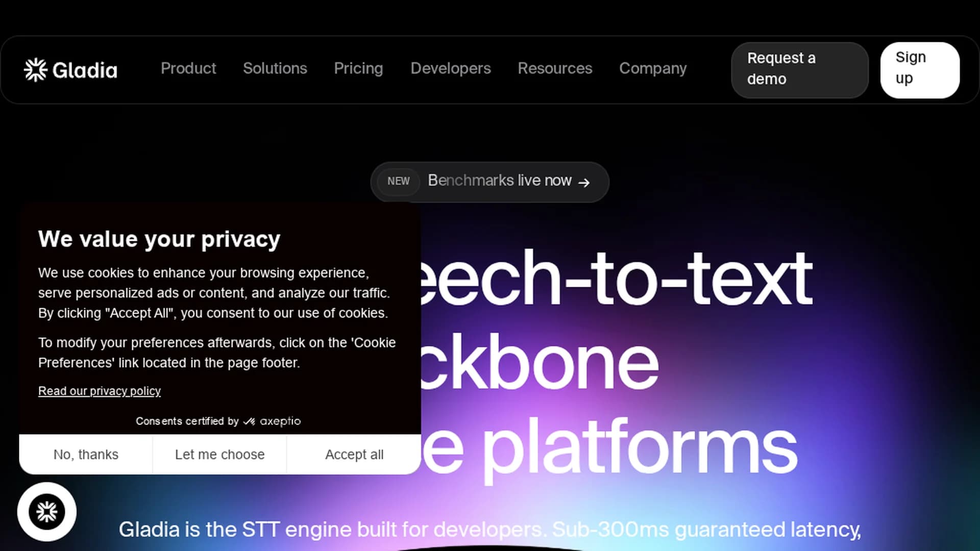This screenshot has width=980, height=551.
Task: Click the axeptio certification logo
Action: tap(272, 421)
